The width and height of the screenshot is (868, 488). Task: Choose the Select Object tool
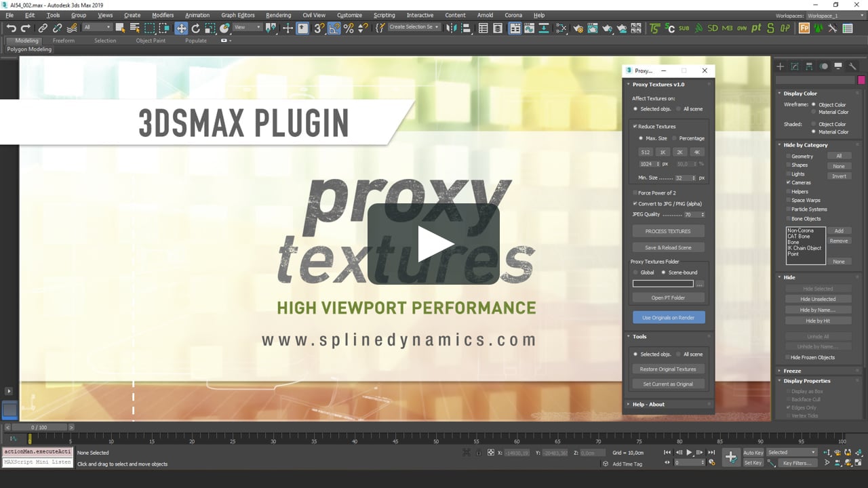pos(120,28)
